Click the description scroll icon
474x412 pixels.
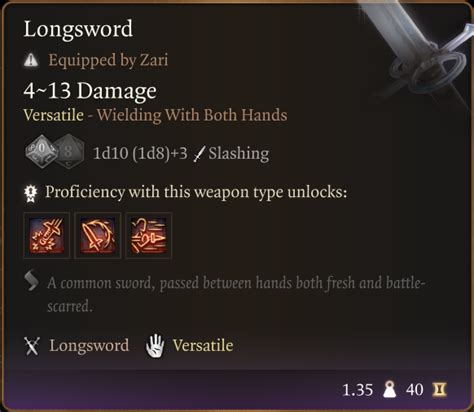(x=31, y=281)
